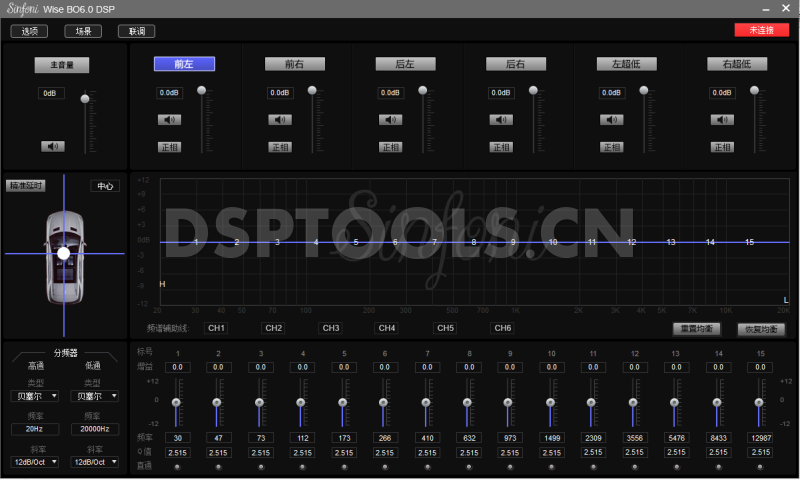
Task: Show CH4 spectrum reference line
Action: [387, 328]
